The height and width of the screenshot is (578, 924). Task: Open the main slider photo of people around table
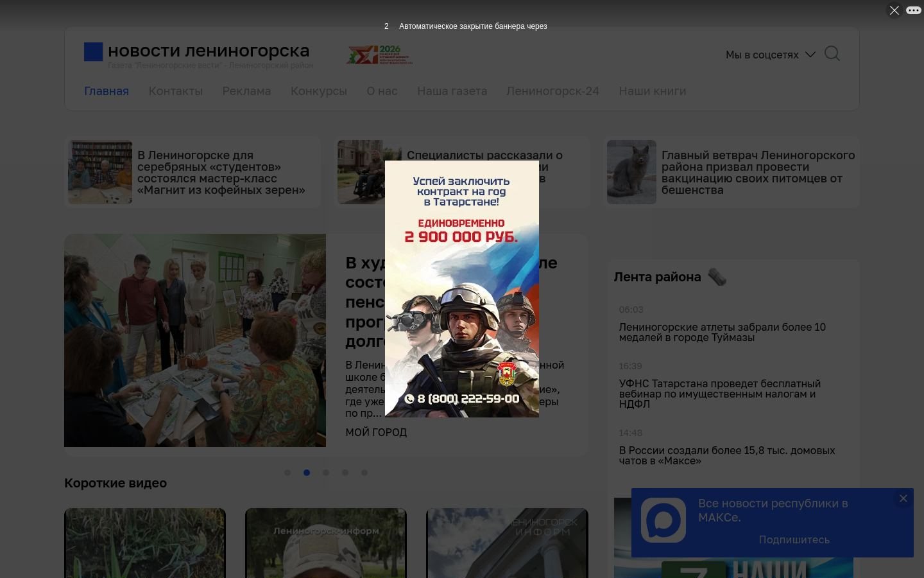coord(195,340)
